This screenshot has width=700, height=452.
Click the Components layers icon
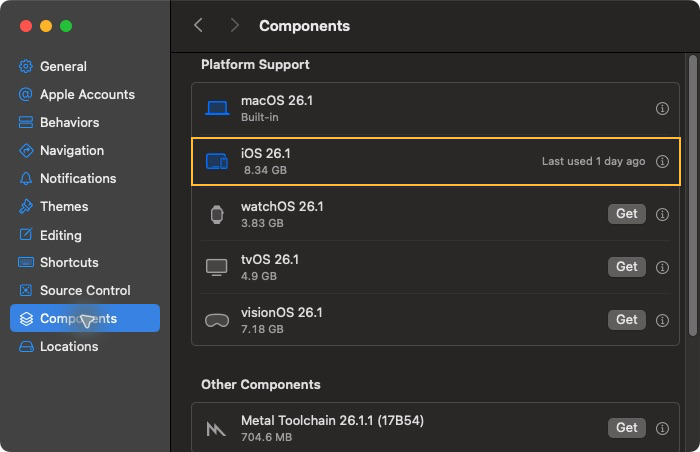click(26, 318)
